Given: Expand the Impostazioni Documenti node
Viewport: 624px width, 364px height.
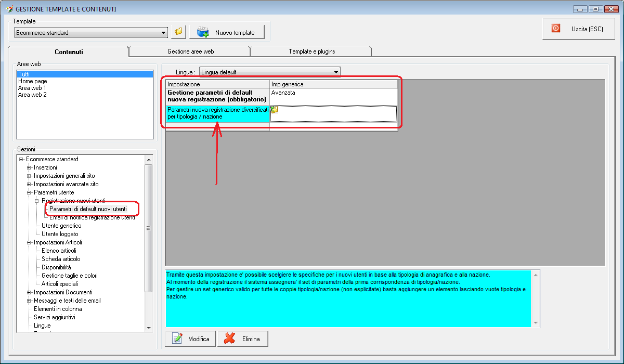Looking at the screenshot, I should pos(29,292).
